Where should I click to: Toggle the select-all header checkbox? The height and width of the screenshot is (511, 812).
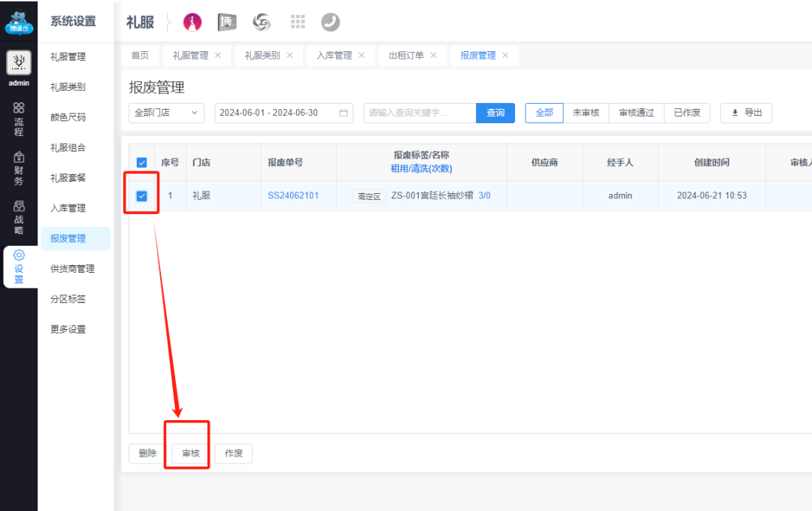tap(141, 162)
